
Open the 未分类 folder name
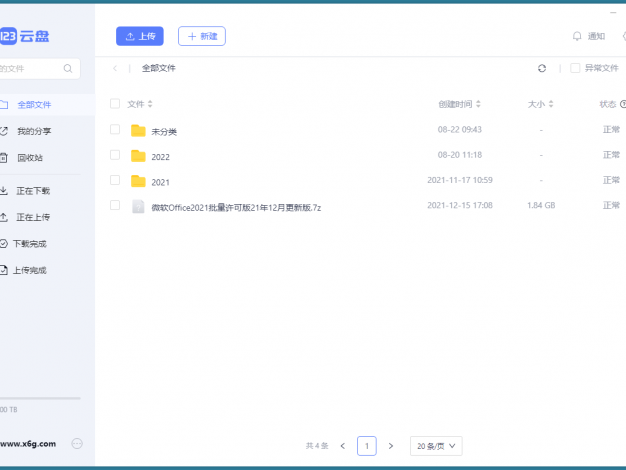click(164, 132)
